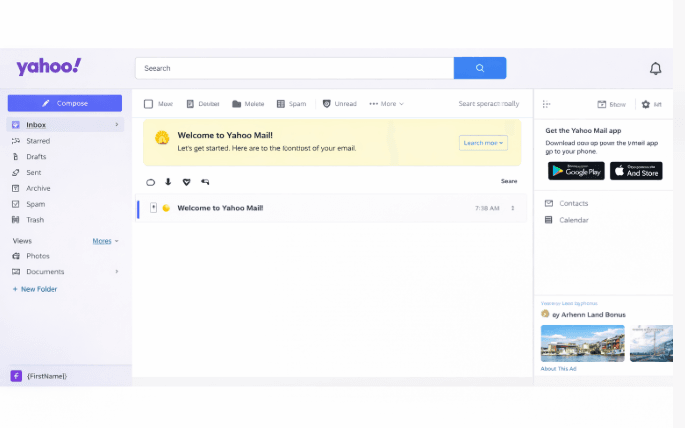Click the sort text at toolbar right
The image size is (685, 428).
488,104
